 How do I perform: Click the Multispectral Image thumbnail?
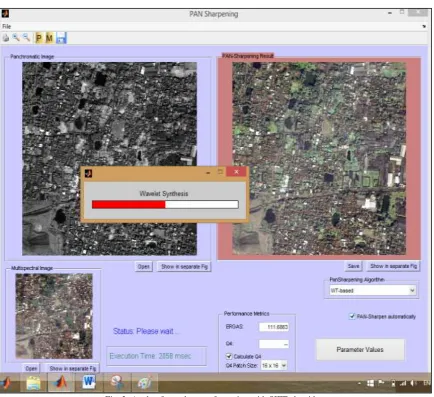(x=54, y=316)
